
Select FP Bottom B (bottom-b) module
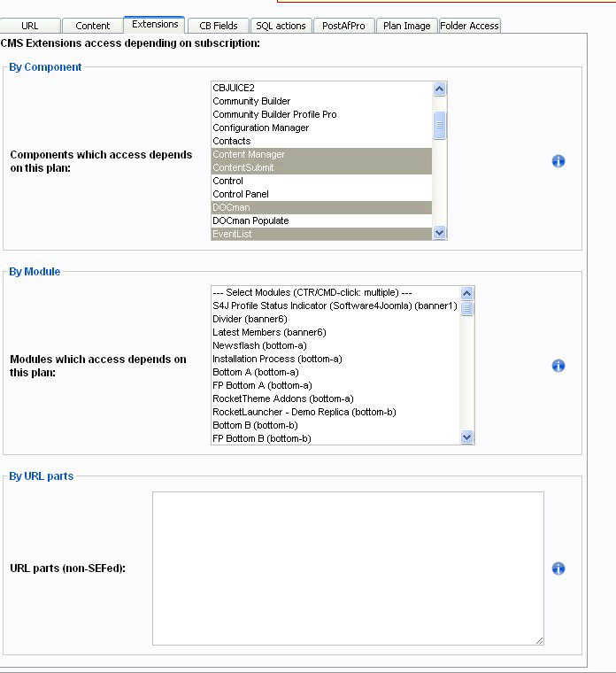pos(335,438)
